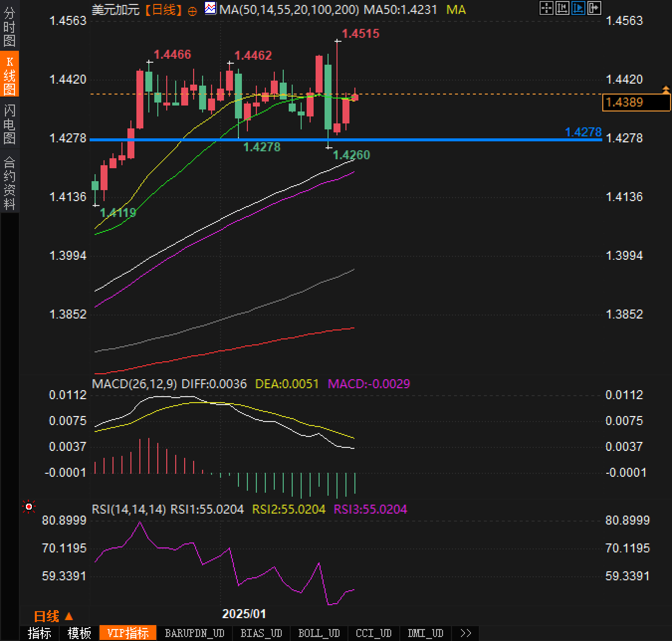Viewport: 672px width, 641px height.
Task: Click the 1.4389 current price label
Action: click(636, 103)
